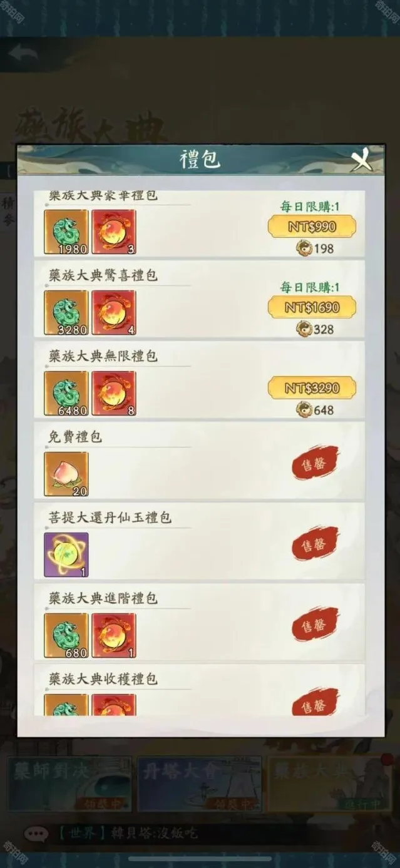The height and width of the screenshot is (868, 400).
Task: Tap the 售罄 stamp on 菩提大還丹仙玉禮包
Action: pyautogui.click(x=315, y=544)
